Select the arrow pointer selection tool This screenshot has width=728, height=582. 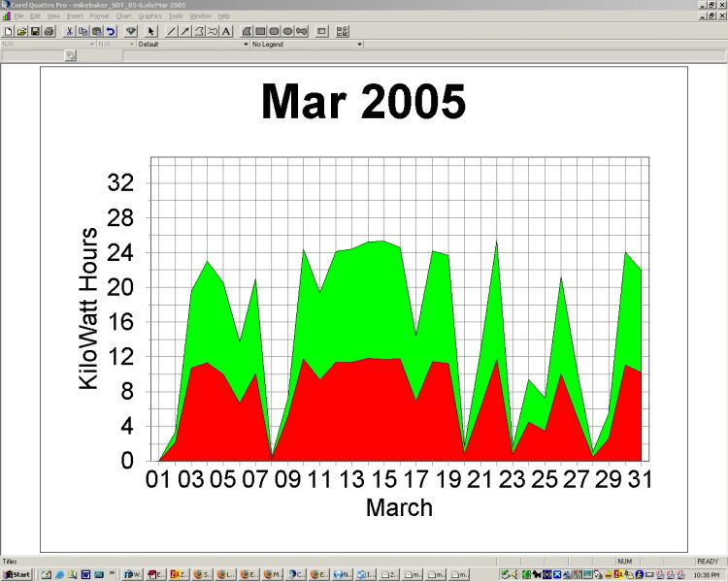click(x=151, y=31)
